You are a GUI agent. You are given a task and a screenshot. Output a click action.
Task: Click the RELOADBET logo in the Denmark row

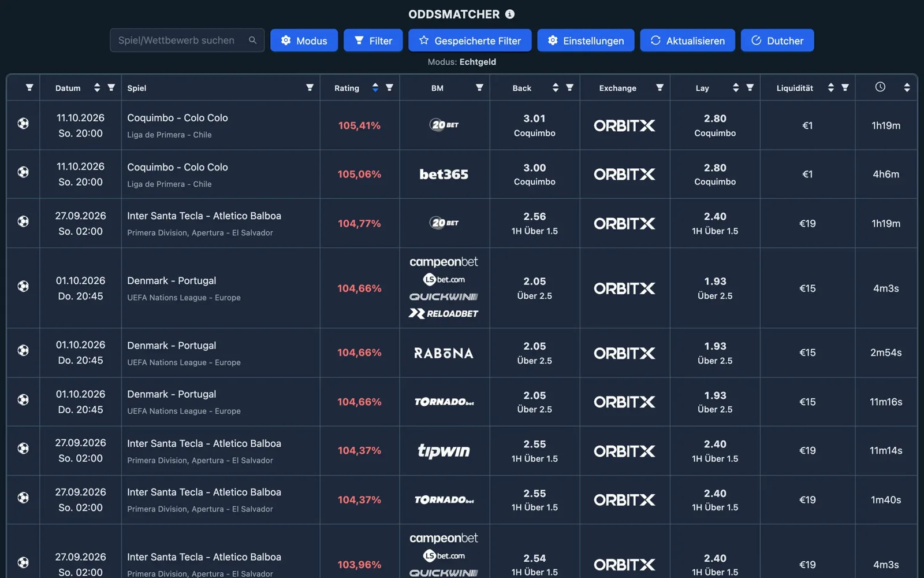(x=444, y=314)
